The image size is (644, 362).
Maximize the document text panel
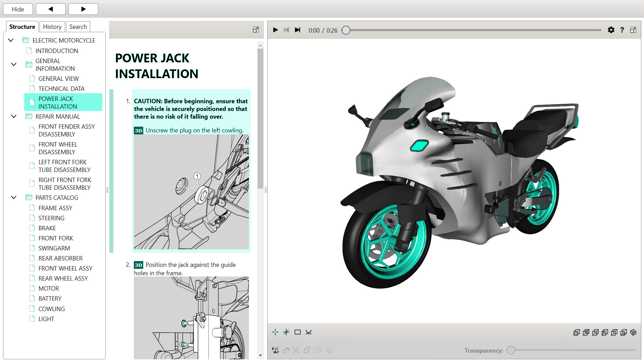256,29
